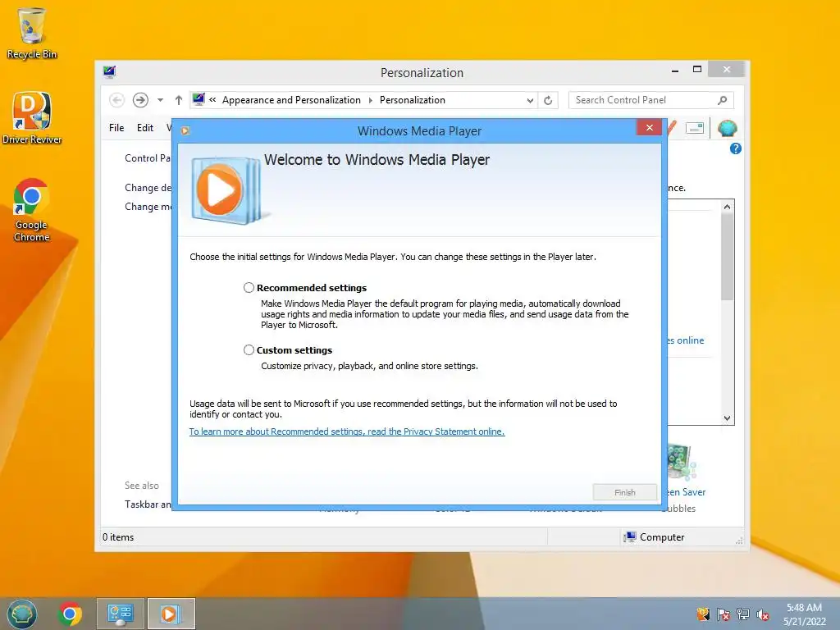Launch Chrome from the taskbar
The height and width of the screenshot is (630, 840).
pos(70,614)
